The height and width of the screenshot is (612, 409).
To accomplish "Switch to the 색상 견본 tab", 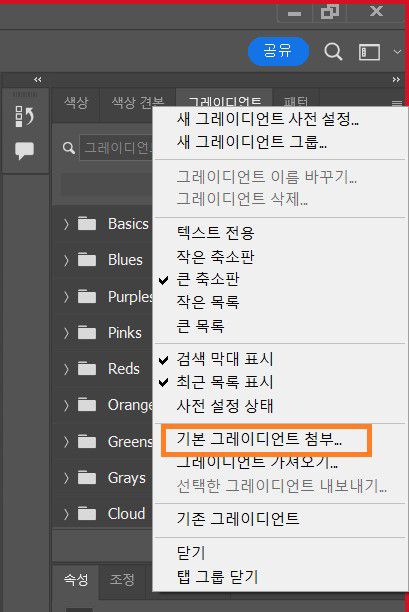I will coord(137,103).
